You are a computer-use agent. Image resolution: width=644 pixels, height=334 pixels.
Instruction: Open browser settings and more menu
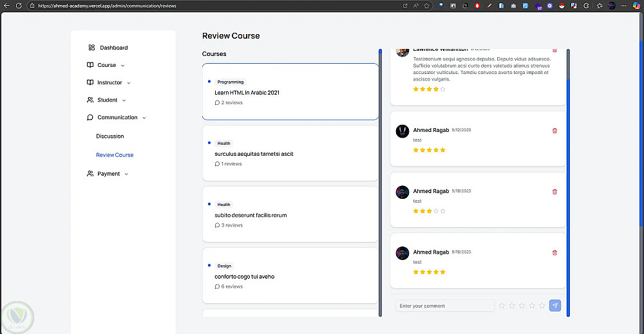tap(624, 6)
